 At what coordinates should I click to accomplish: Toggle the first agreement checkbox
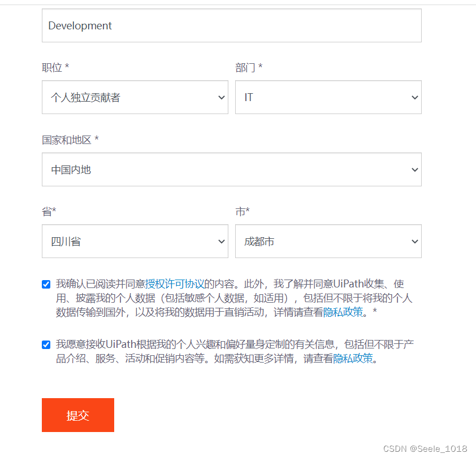[46, 284]
